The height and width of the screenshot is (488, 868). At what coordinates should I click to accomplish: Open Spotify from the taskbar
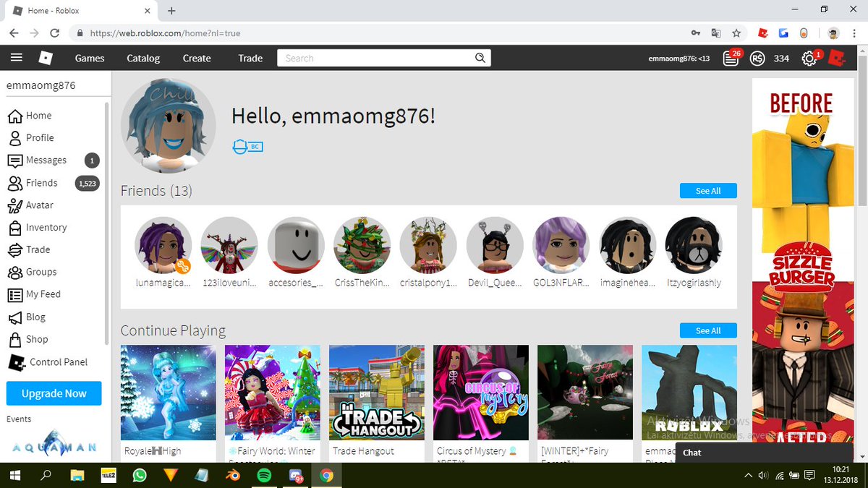tap(263, 475)
